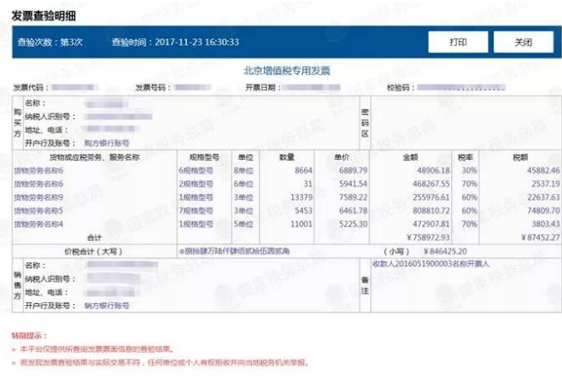Click the tax value 74809.70
This screenshot has height=392, width=562.
(543, 211)
